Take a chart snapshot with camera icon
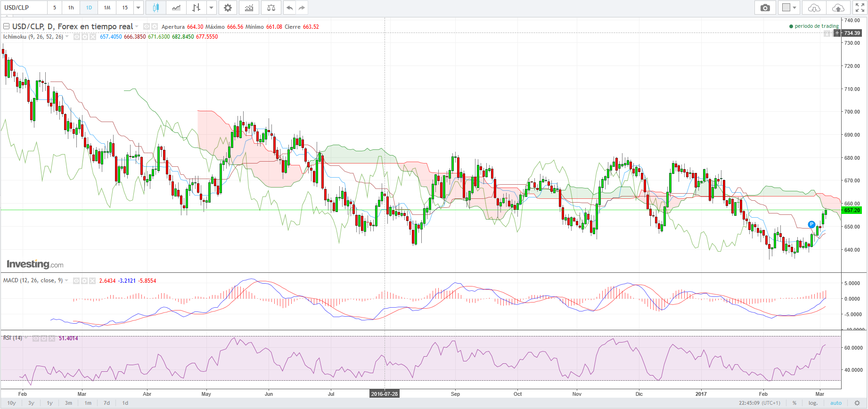Viewport: 868px width, 409px height. point(765,8)
